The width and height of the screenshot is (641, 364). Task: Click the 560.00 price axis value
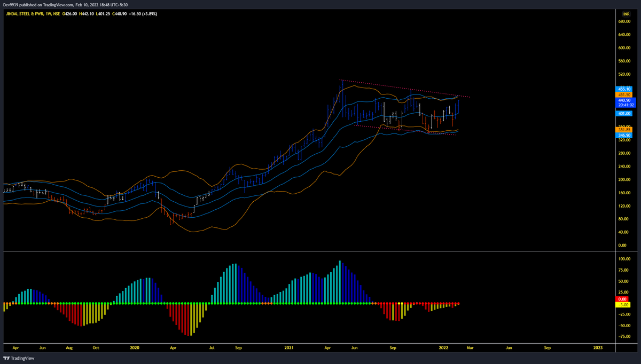click(625, 61)
